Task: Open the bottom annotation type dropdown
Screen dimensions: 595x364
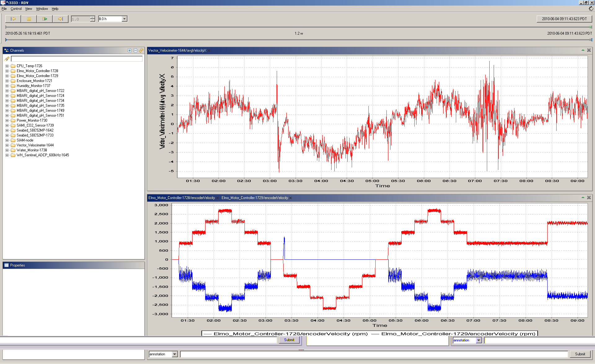Action: point(174,354)
